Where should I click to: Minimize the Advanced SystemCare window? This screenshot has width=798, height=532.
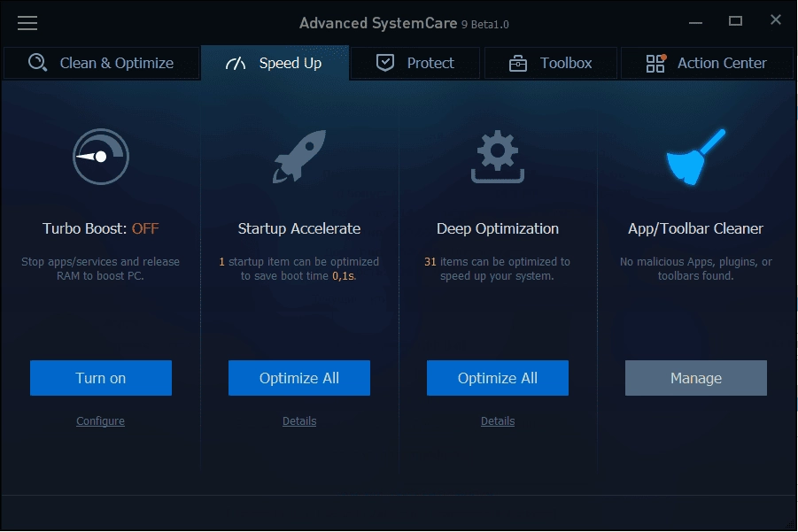[696, 22]
